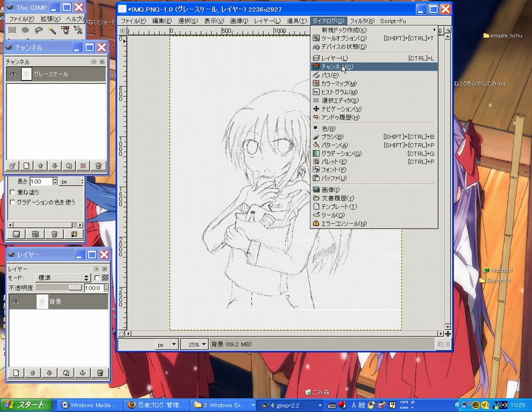Open tab menu arrow in Channels dock

click(93, 61)
